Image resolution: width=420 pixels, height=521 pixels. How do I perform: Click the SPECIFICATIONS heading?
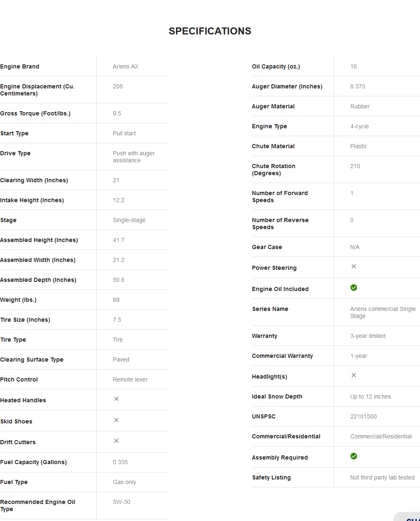click(x=210, y=31)
